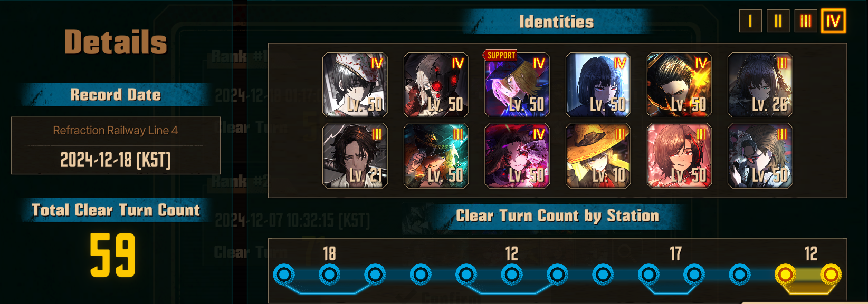Select the red-eyed masked identity portrait

(x=436, y=84)
